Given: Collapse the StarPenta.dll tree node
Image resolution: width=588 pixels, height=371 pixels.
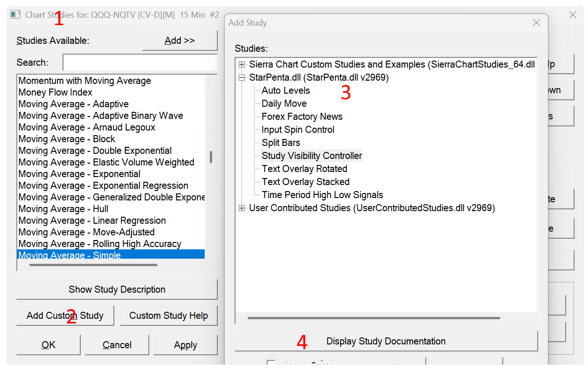Looking at the screenshot, I should click(x=242, y=77).
